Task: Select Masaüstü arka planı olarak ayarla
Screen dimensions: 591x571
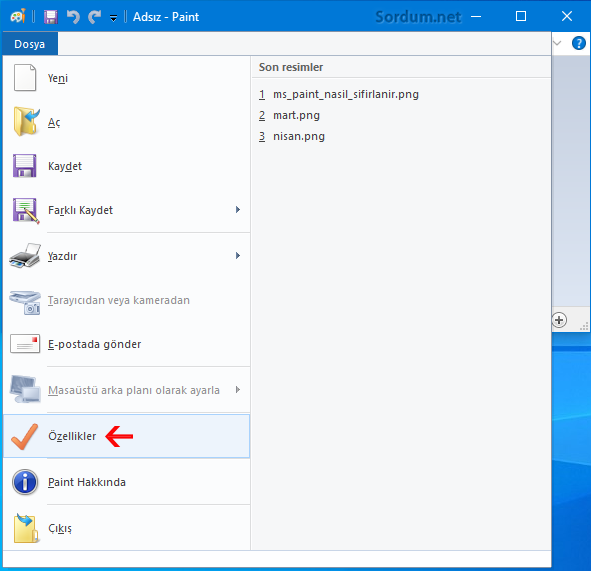Action: pos(126,390)
